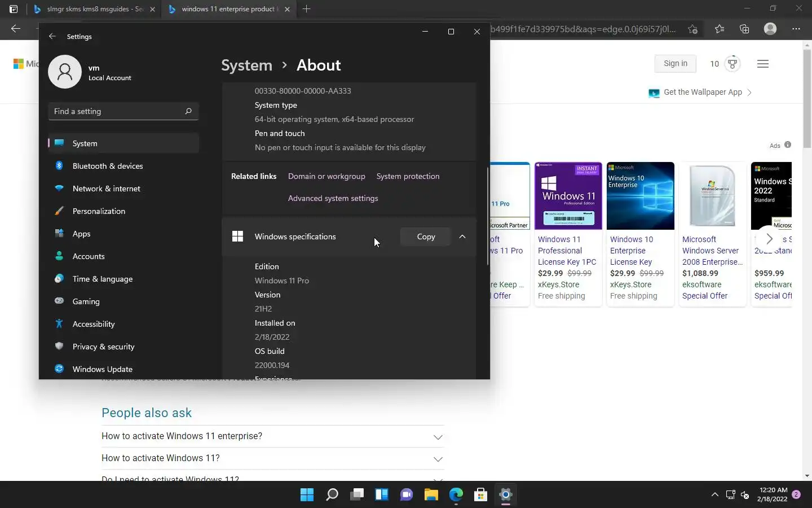The width and height of the screenshot is (812, 508).
Task: Open Accounts settings
Action: [x=123, y=256]
